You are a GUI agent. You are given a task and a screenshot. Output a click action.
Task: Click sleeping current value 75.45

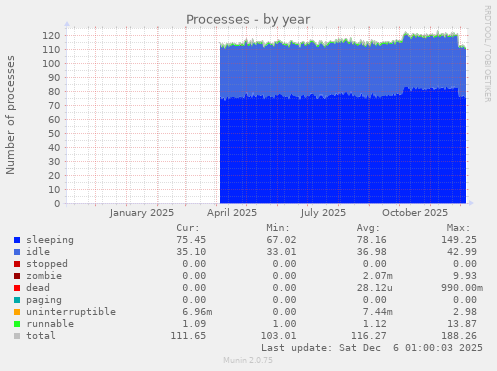tap(191, 240)
